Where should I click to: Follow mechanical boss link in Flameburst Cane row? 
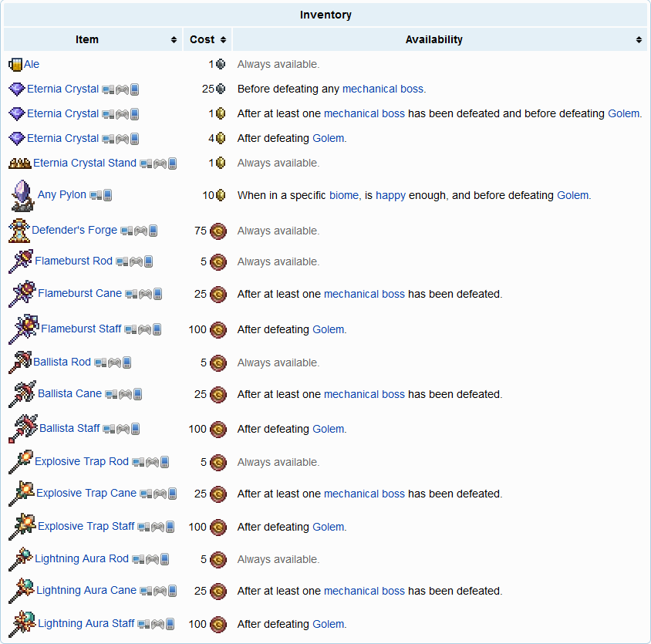(x=364, y=294)
